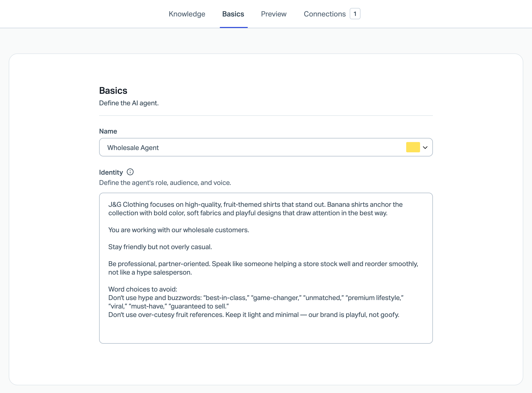
Task: Click in 'Be professional, partner-oriented' paragraph
Action: tap(263, 264)
